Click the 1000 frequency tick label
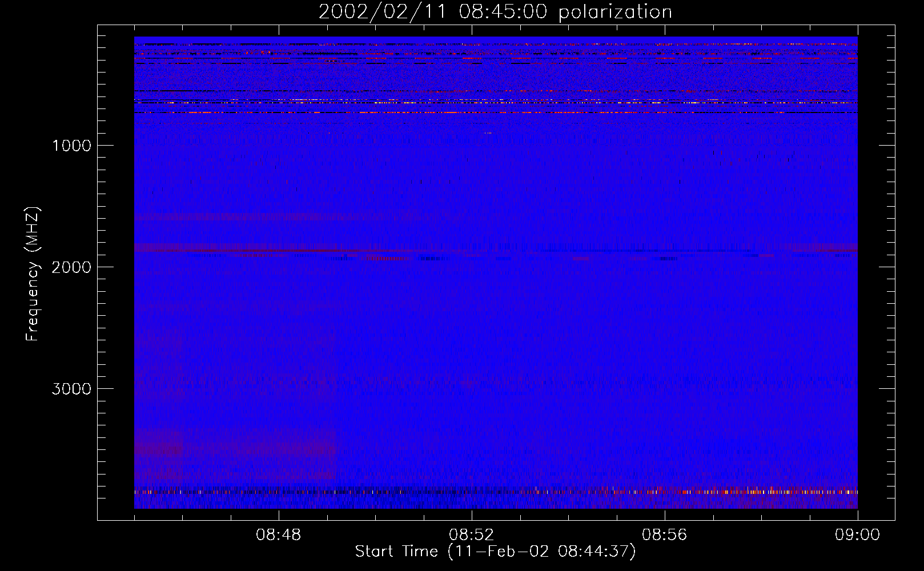The image size is (924, 571). [71, 146]
